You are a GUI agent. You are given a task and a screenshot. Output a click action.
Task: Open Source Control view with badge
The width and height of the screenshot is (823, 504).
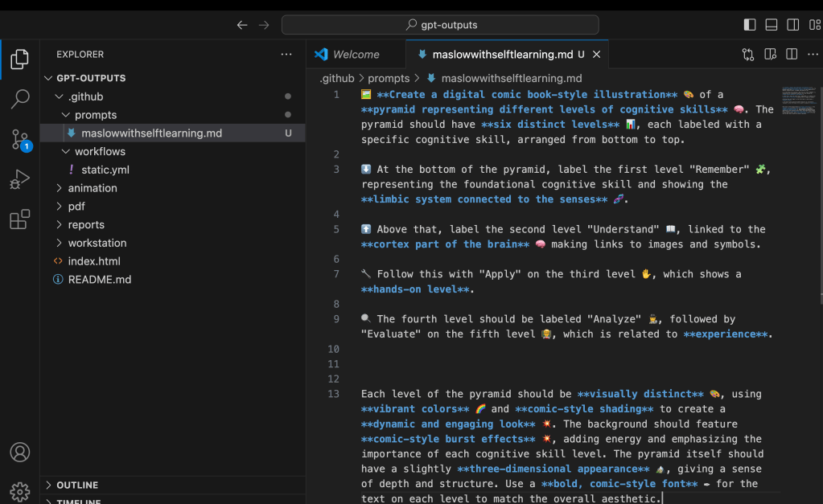pos(20,140)
